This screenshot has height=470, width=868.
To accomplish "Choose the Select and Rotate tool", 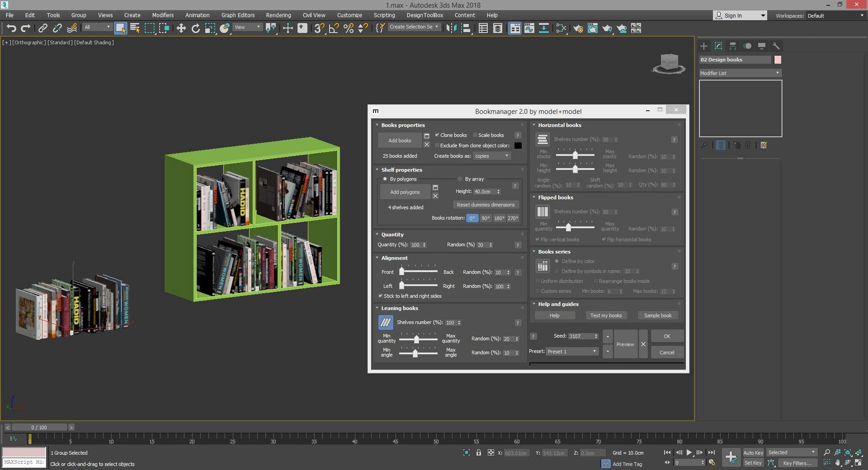I will [195, 28].
